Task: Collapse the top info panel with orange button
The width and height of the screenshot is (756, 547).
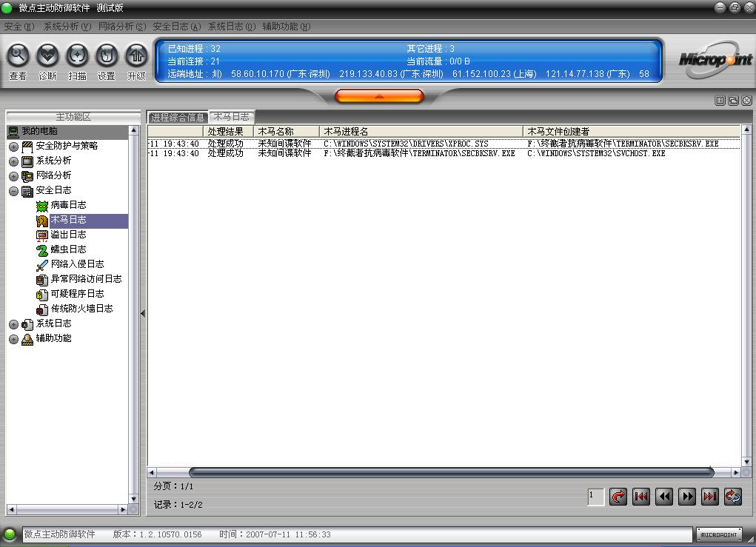Action: pos(379,96)
